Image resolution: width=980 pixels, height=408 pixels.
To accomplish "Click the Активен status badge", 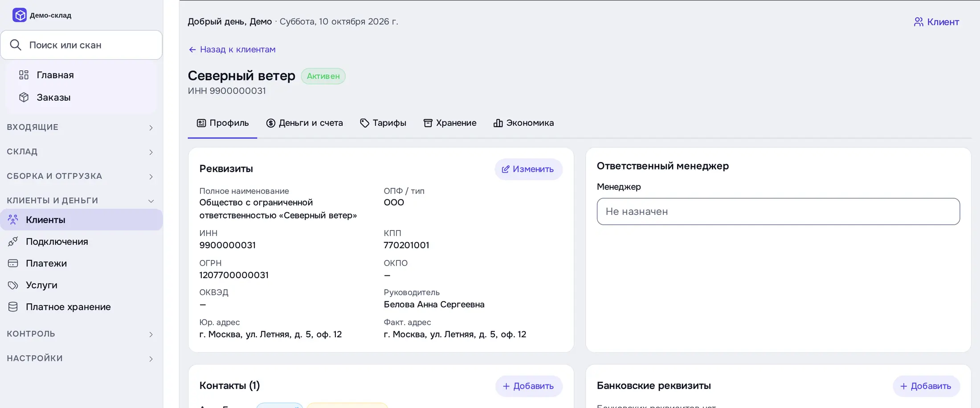I will (x=323, y=76).
